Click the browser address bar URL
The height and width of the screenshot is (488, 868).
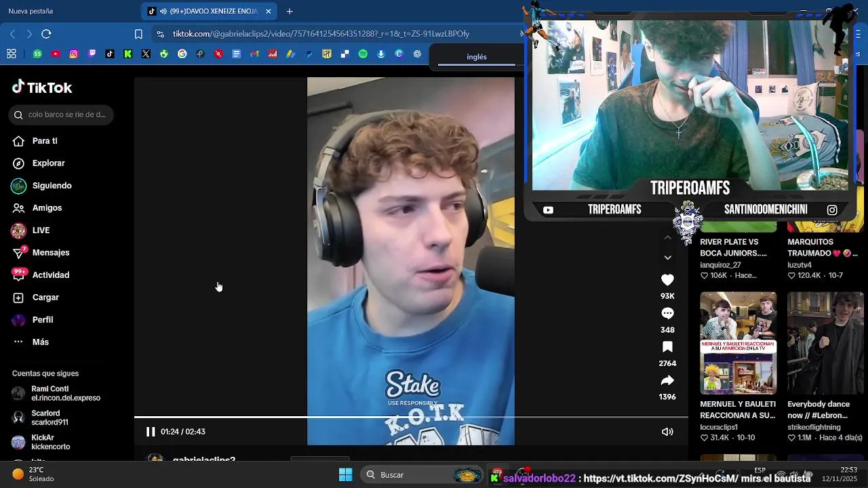(321, 34)
